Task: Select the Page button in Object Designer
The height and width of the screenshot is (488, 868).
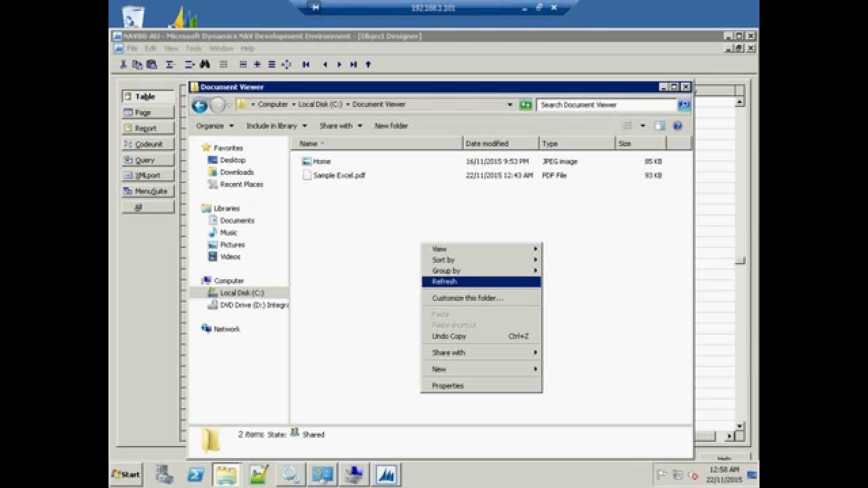Action: tap(148, 113)
